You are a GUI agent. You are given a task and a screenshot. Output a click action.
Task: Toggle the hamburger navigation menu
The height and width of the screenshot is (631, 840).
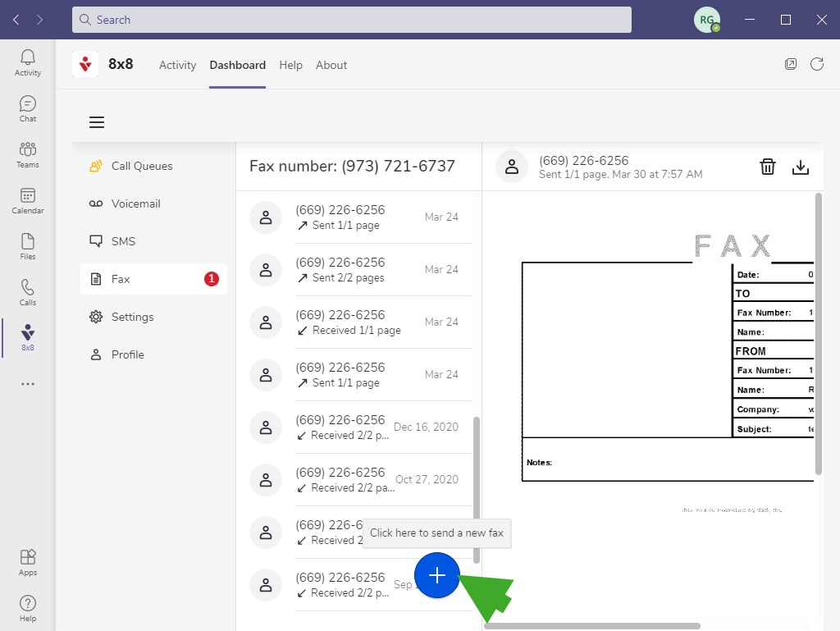[x=97, y=122]
